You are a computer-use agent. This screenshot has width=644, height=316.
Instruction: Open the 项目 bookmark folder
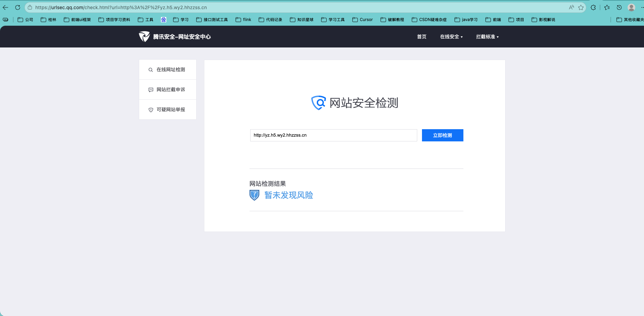point(516,20)
